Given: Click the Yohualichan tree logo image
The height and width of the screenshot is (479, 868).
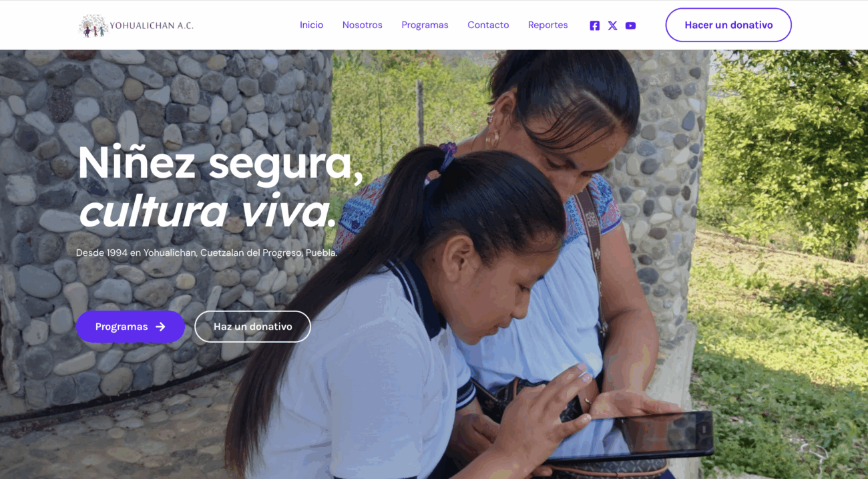Looking at the screenshot, I should coord(93,25).
